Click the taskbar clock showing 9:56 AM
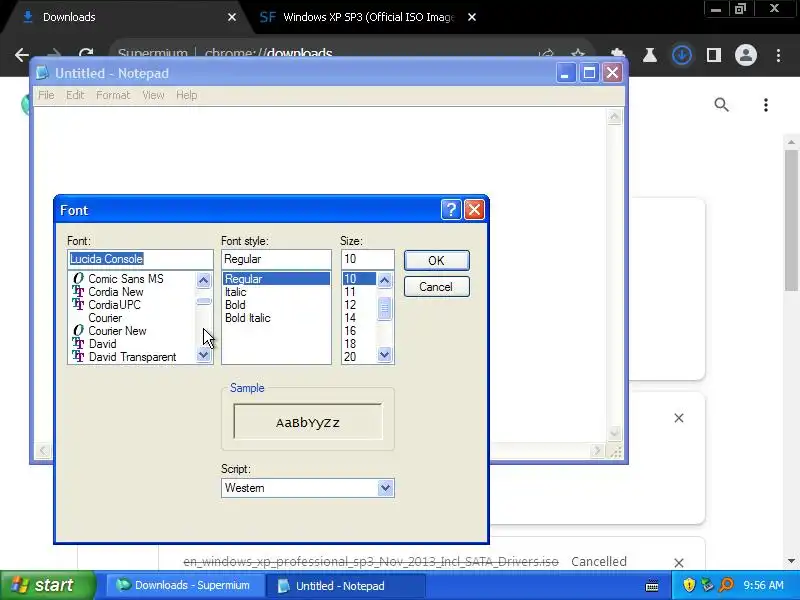 click(763, 585)
